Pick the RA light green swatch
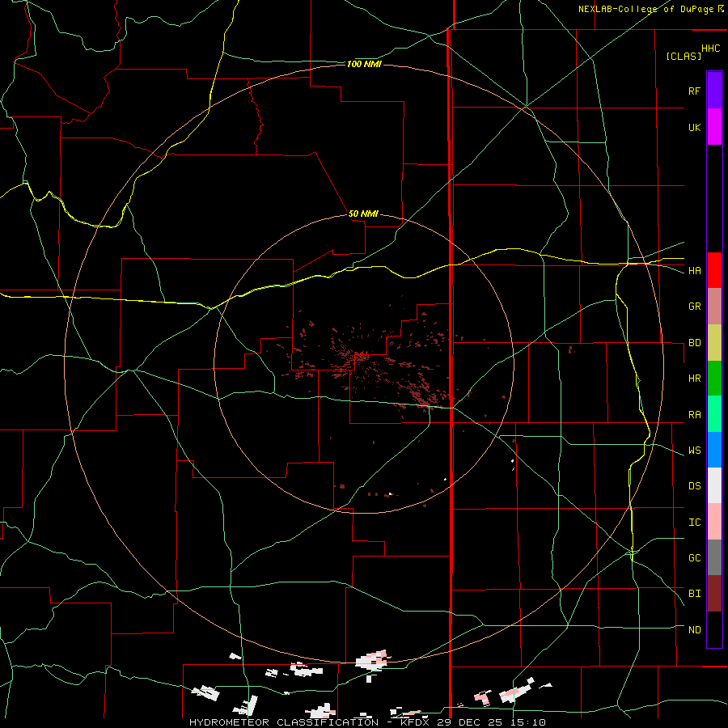Image resolution: width=728 pixels, height=728 pixels. point(714,414)
